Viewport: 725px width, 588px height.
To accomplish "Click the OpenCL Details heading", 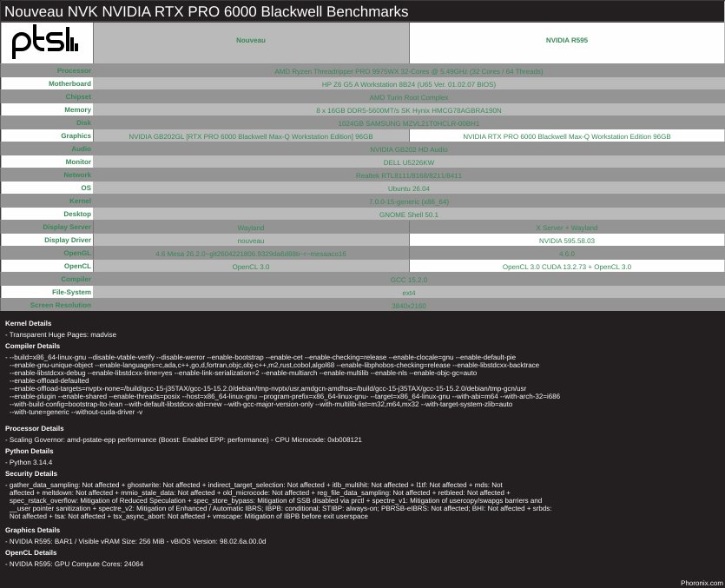I will pos(31,553).
